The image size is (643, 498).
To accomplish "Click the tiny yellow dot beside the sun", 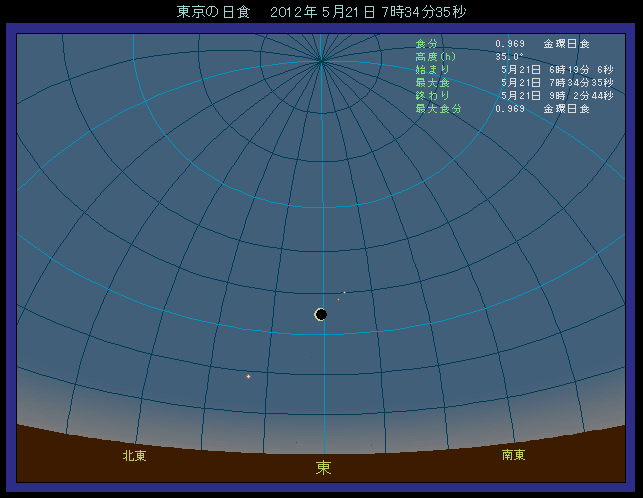I will (338, 299).
